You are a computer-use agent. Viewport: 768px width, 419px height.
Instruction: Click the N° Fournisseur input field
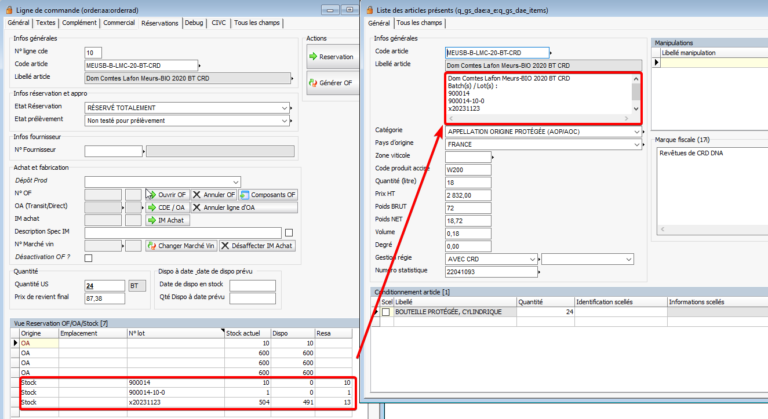click(113, 151)
